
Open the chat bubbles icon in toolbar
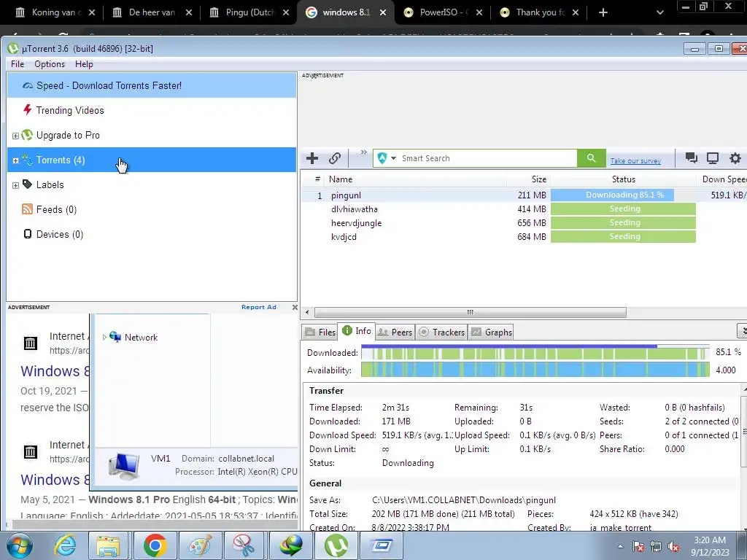(x=691, y=158)
